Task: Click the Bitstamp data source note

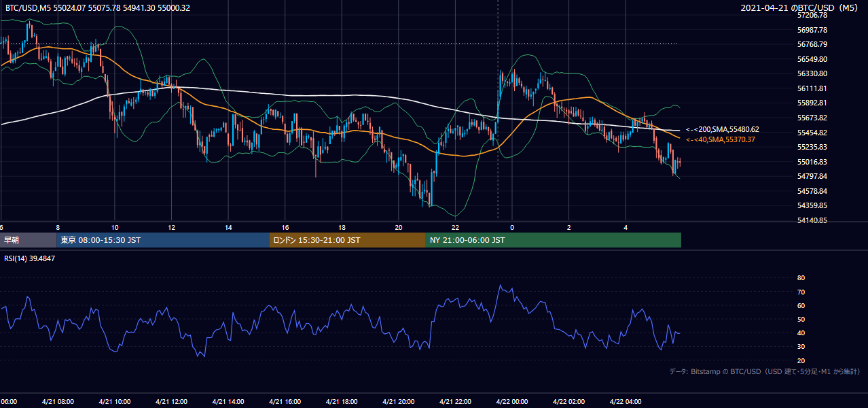Action: 765,372
